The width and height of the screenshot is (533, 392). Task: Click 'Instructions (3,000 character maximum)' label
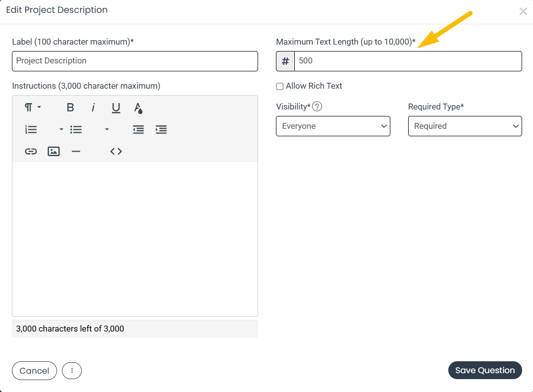(86, 86)
